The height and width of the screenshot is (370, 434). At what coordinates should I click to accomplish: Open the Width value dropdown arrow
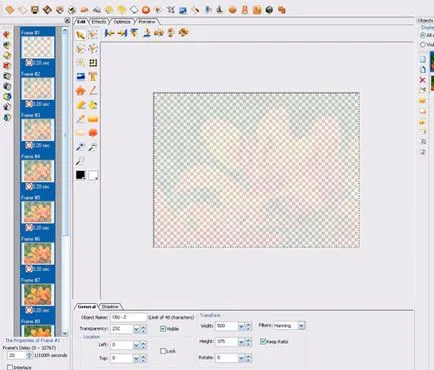coord(241,326)
